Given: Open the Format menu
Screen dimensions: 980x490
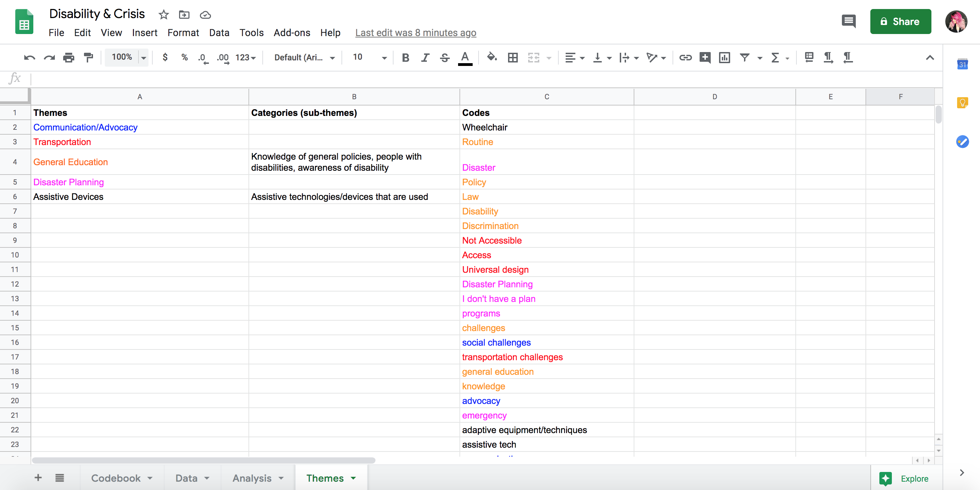Looking at the screenshot, I should 183,33.
